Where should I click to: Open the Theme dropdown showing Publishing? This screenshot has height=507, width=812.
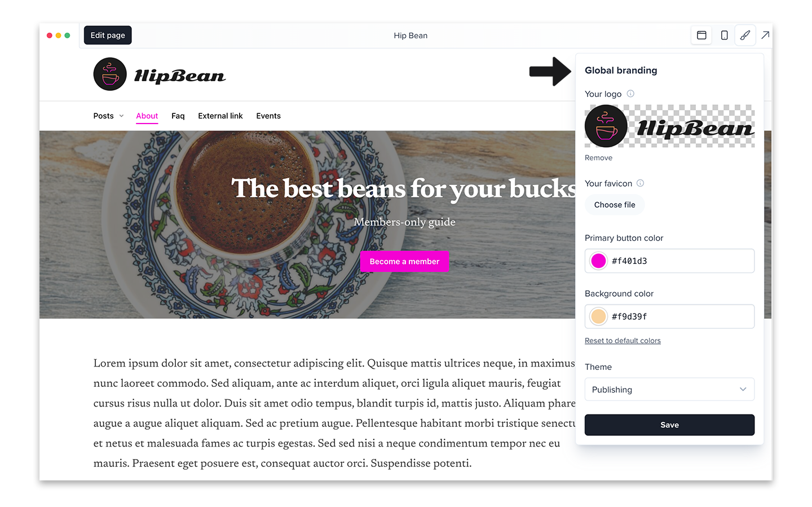[x=669, y=389]
